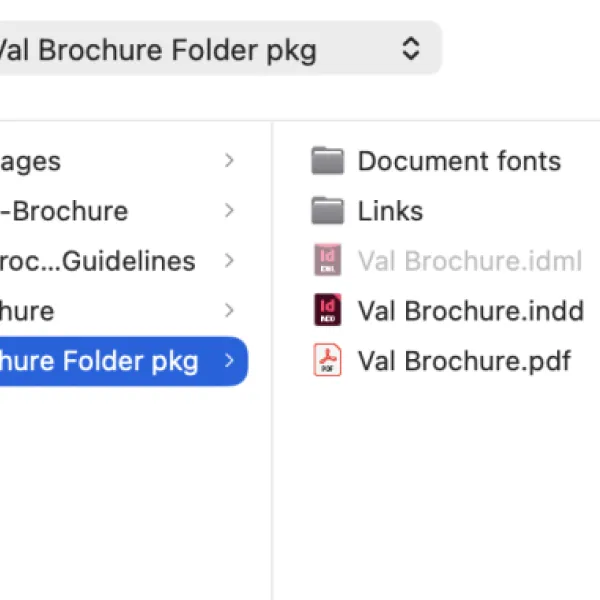Choose the Val Brochure.indd file name
The height and width of the screenshot is (600, 600).
(471, 311)
